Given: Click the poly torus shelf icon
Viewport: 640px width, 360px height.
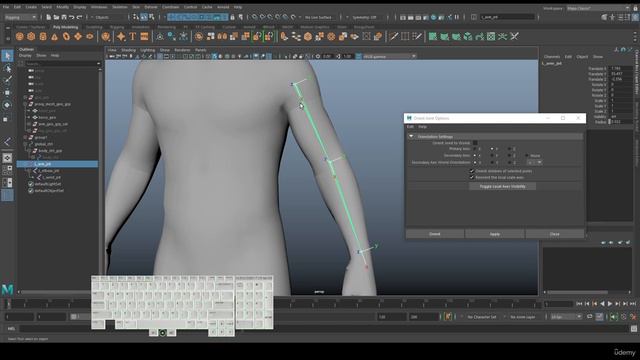Looking at the screenshot, I should pyautogui.click(x=66, y=37).
